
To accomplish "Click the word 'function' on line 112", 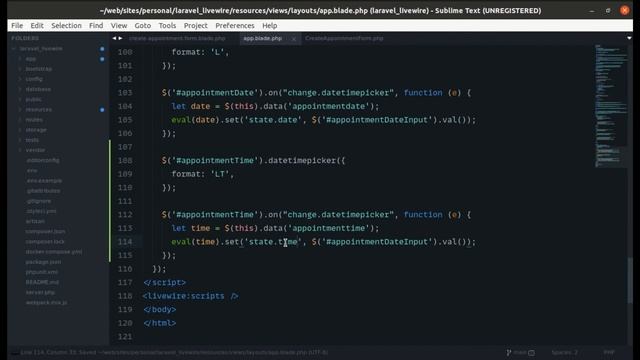I will [423, 215].
